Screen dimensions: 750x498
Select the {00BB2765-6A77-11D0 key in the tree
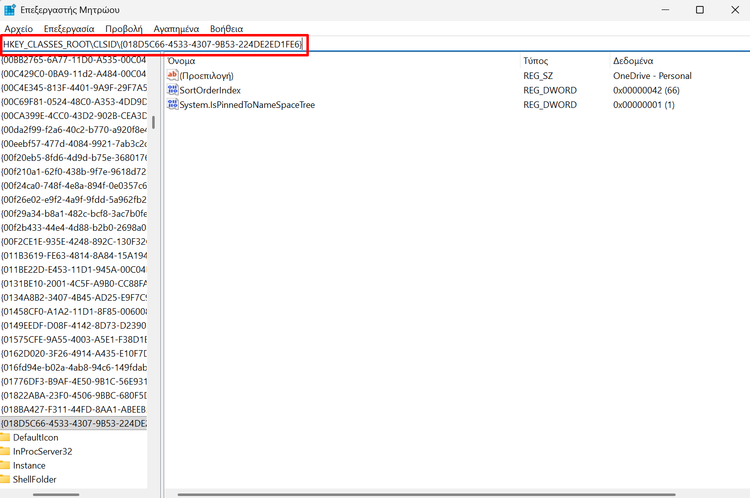(74, 60)
